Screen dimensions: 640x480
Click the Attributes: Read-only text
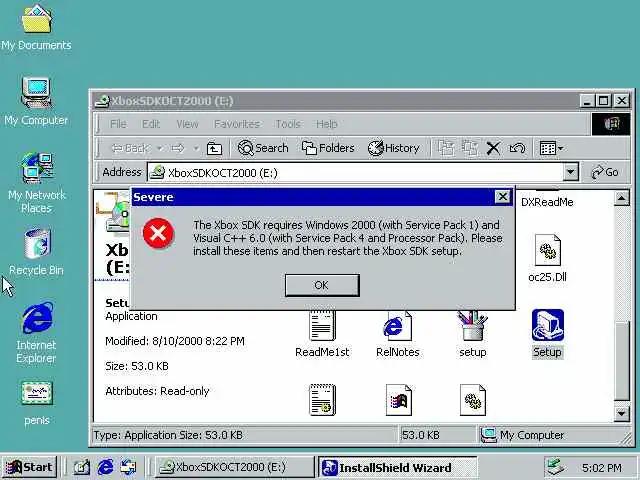[157, 391]
